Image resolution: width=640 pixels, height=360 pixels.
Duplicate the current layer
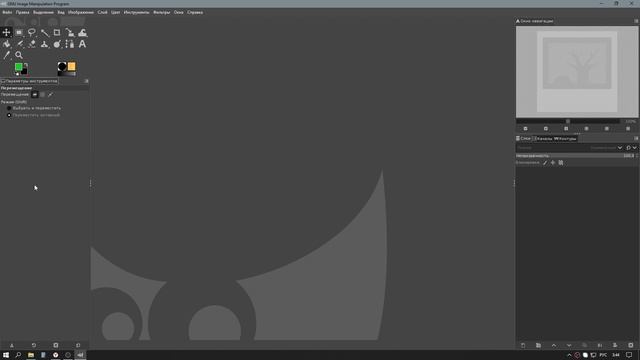tap(584, 345)
